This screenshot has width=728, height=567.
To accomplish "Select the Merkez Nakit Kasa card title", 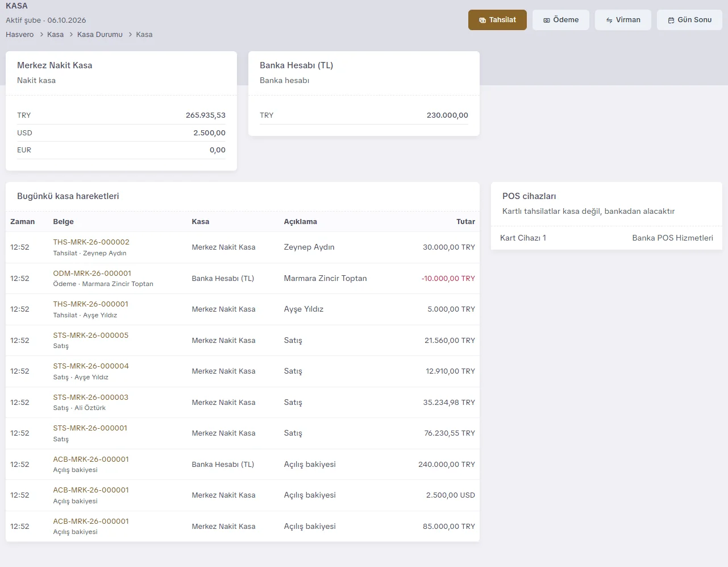I will [55, 65].
